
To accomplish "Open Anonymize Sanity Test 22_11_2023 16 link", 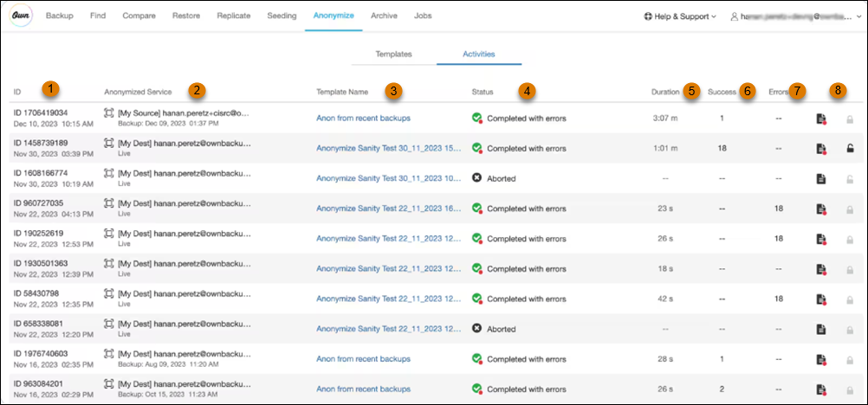I will point(388,209).
